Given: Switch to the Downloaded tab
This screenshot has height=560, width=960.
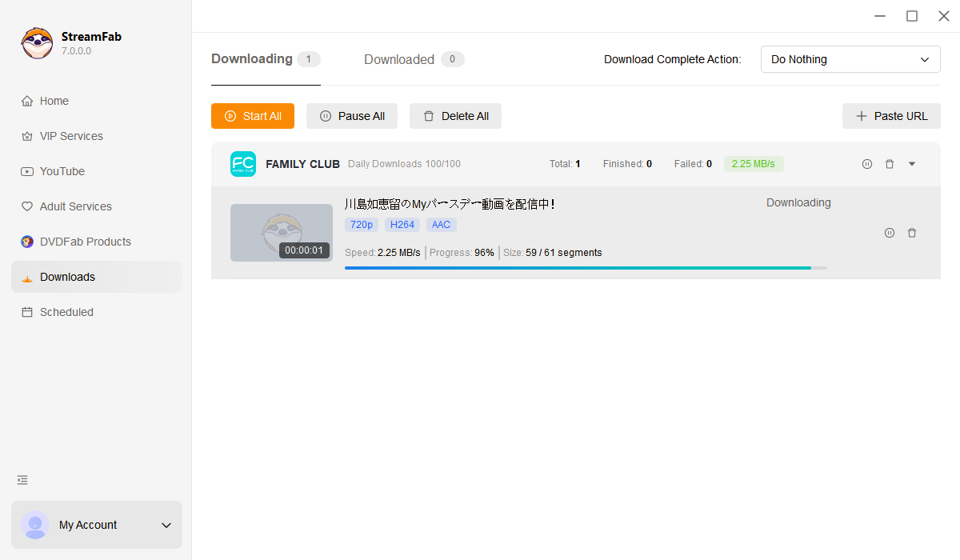Looking at the screenshot, I should tap(398, 59).
